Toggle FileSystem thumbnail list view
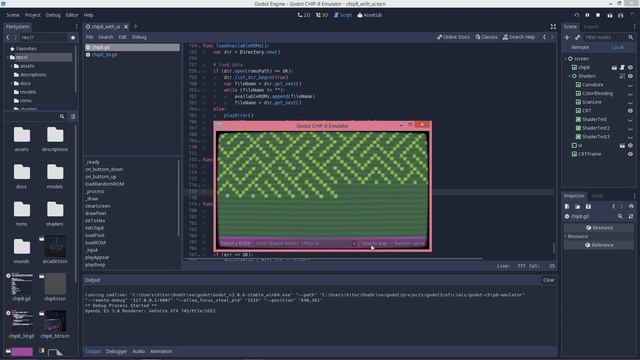Screen dimensions: 640x360 coord(73,117)
